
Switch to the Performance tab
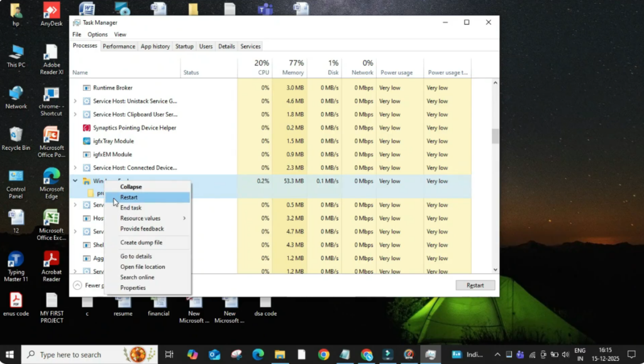tap(119, 46)
